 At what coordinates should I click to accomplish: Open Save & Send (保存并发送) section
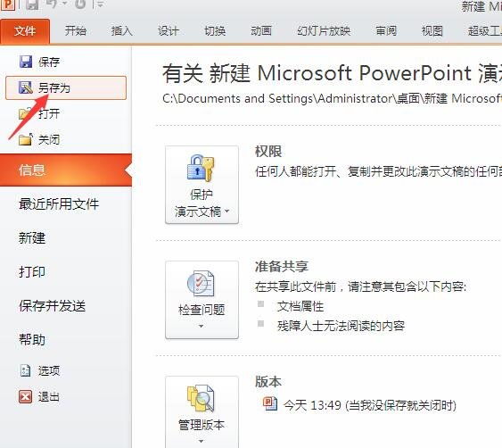click(53, 306)
